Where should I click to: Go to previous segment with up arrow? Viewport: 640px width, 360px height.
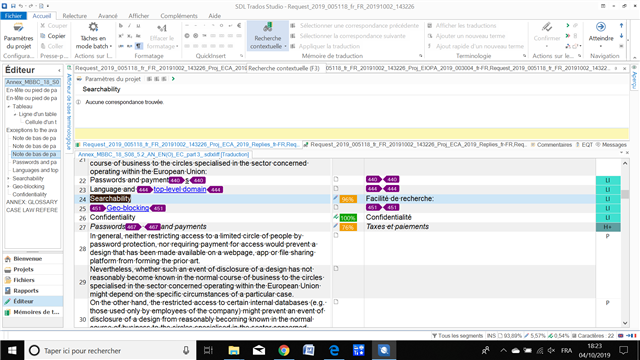621,26
